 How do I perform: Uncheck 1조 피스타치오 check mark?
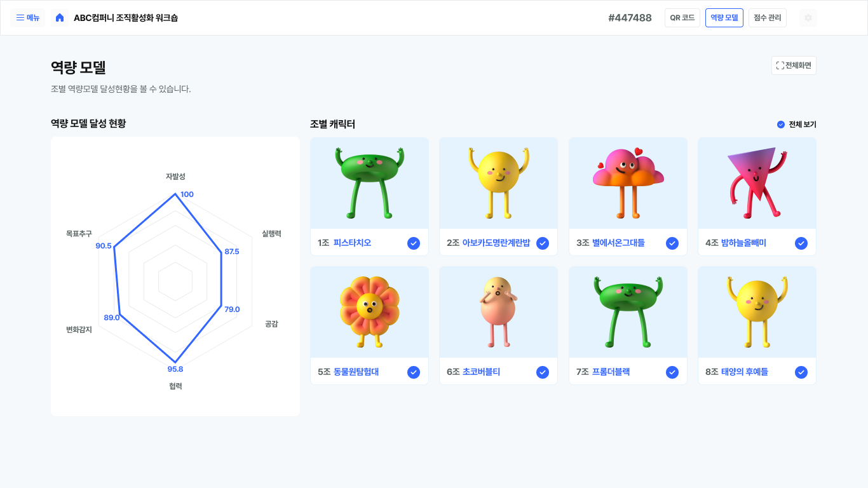(x=414, y=243)
